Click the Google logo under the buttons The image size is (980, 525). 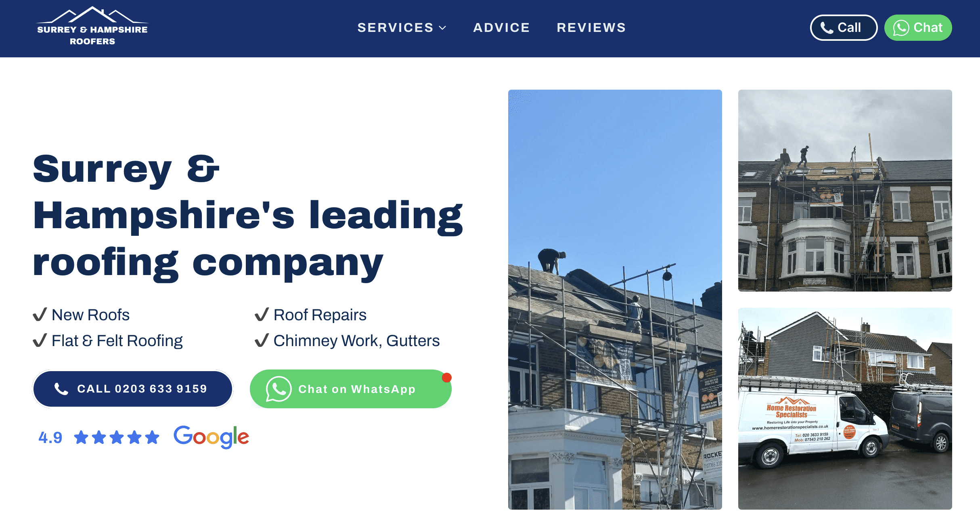pos(211,437)
